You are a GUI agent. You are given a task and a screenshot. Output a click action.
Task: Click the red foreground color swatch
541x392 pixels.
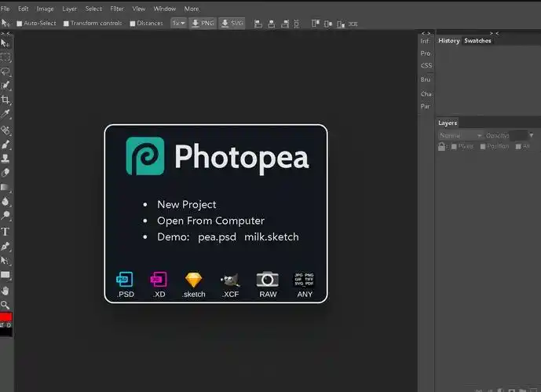5,317
